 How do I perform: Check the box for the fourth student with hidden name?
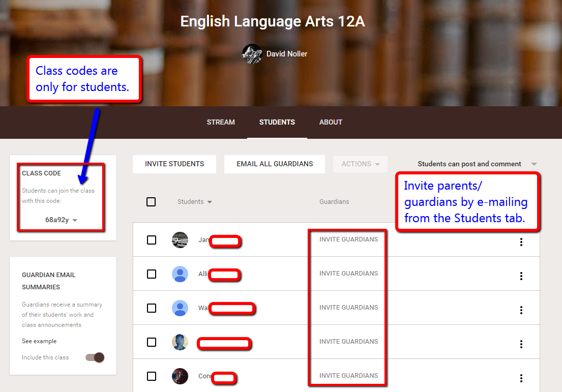pos(152,342)
